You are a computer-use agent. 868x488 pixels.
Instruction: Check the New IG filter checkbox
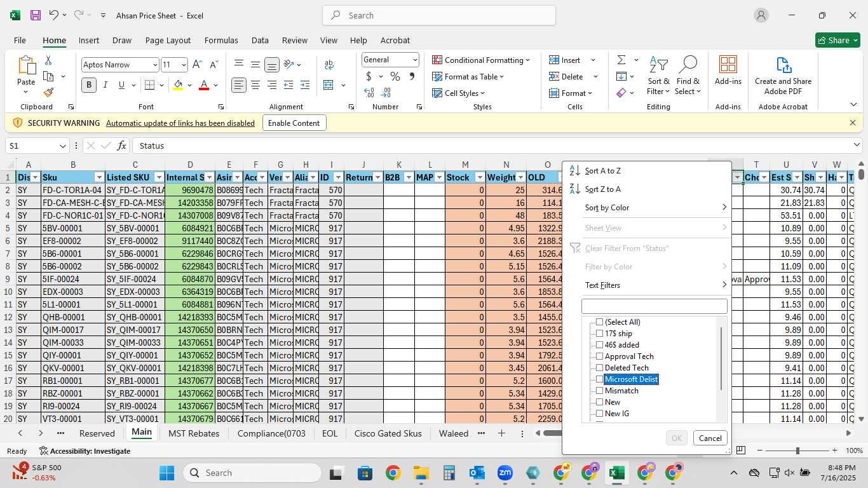coord(599,414)
